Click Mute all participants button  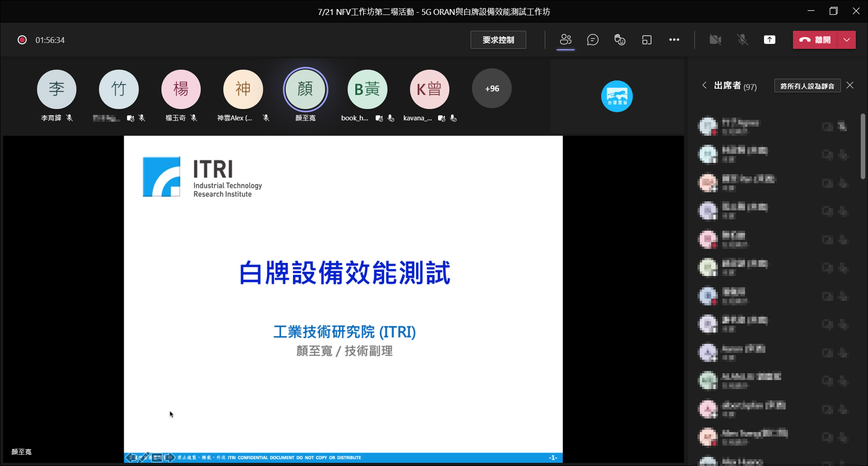(807, 86)
